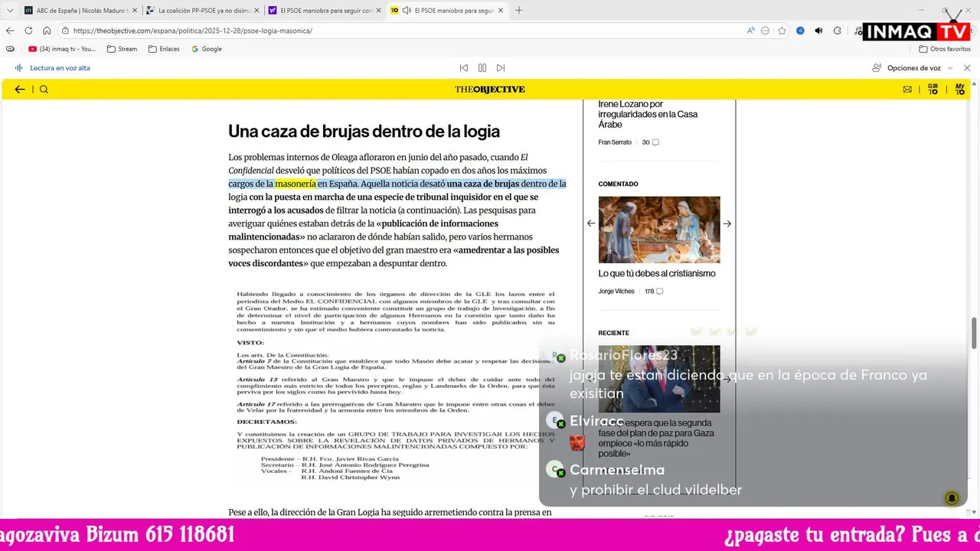Switch to the Yahoo El PSOE maniobra tab
Image resolution: width=980 pixels, height=551 pixels.
coord(325,11)
